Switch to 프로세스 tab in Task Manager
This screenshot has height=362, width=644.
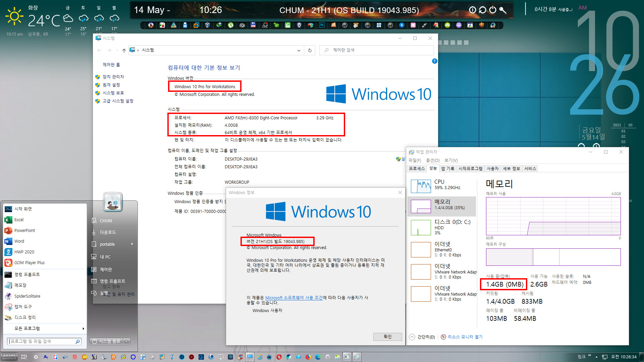(x=417, y=169)
